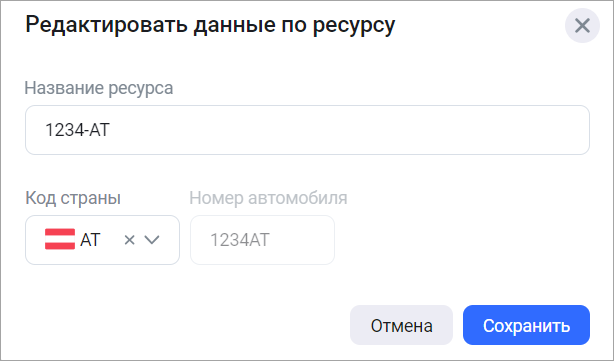Click the Код страны label

click(x=73, y=198)
